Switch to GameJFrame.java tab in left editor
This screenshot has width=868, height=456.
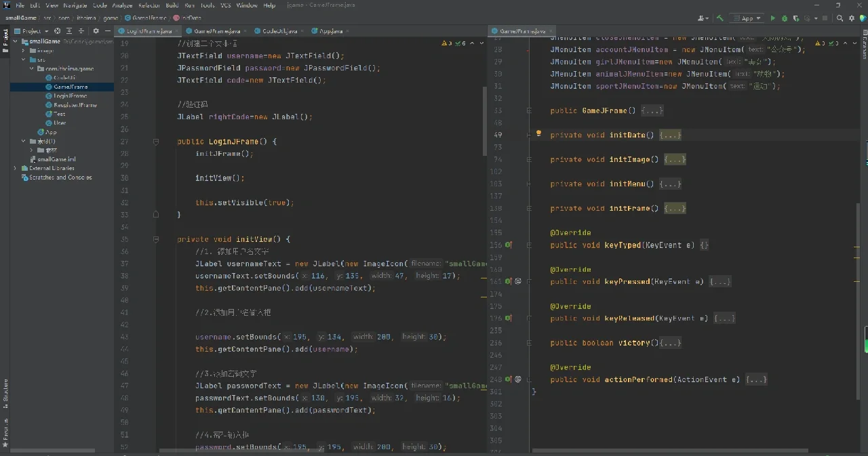(216, 31)
